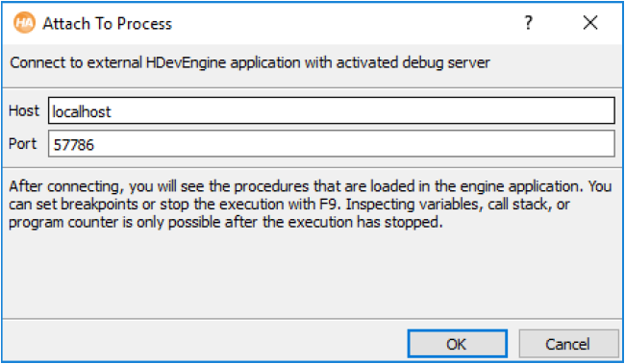Click the 'After connecting' instruction paragraph
This screenshot has height=364, width=625.
click(x=311, y=204)
